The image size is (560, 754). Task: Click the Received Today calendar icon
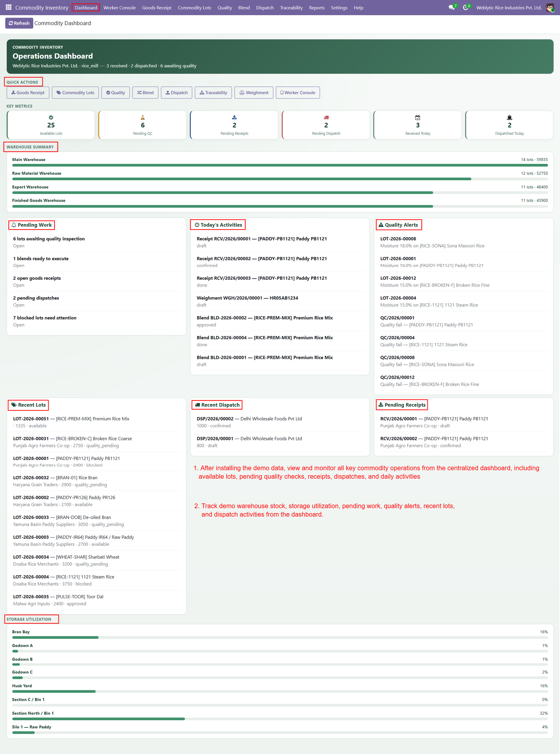(x=418, y=118)
